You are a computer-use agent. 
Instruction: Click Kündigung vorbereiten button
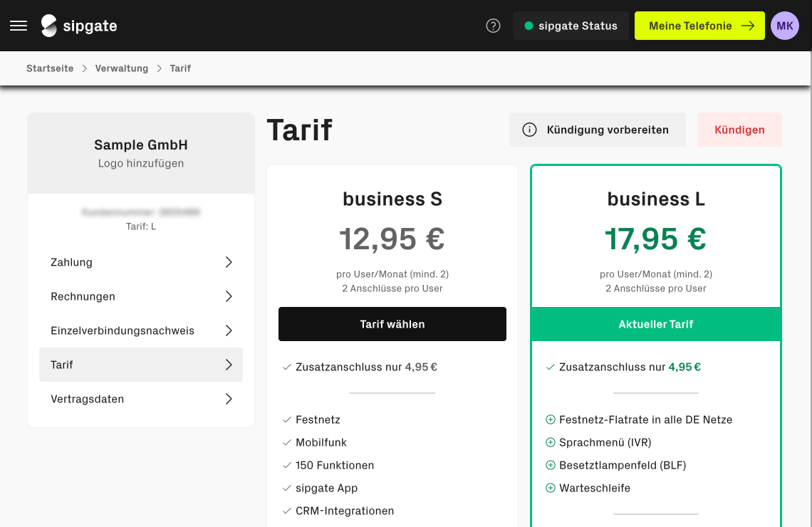click(x=597, y=130)
